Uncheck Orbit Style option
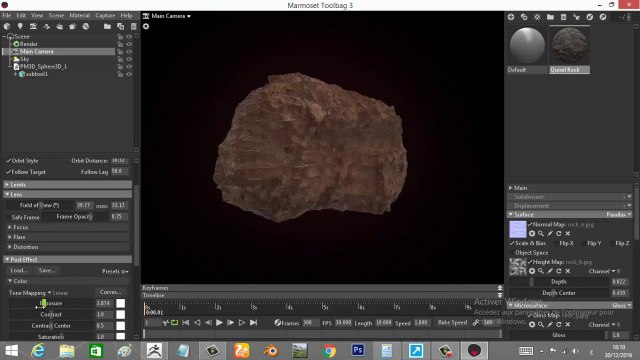This screenshot has width=640, height=360. click(8, 161)
